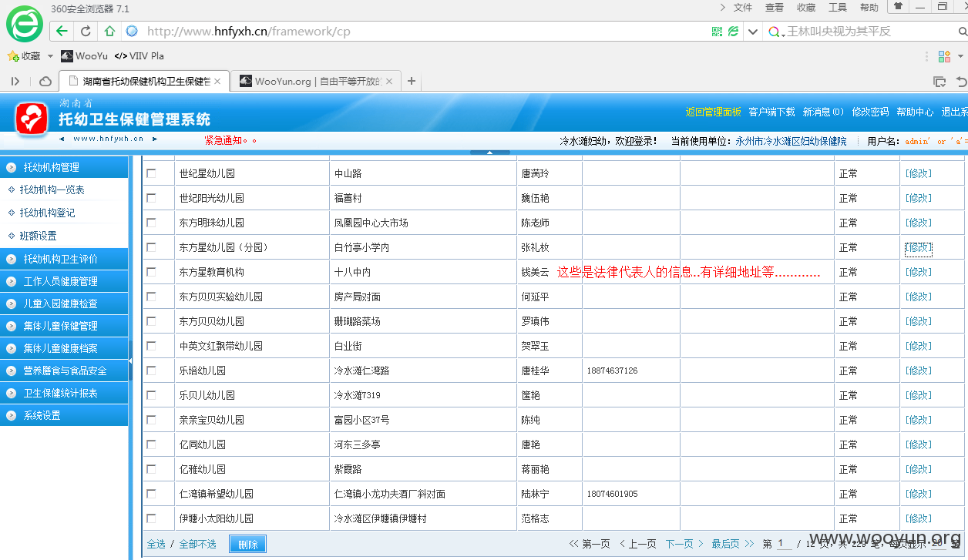Viewport: 968px width, 560px height.
Task: Reload the page with the refresh icon
Action: [86, 32]
